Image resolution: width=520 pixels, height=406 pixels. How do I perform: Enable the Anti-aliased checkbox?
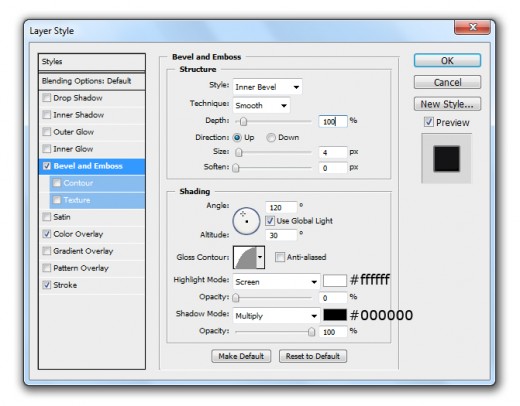[280, 257]
